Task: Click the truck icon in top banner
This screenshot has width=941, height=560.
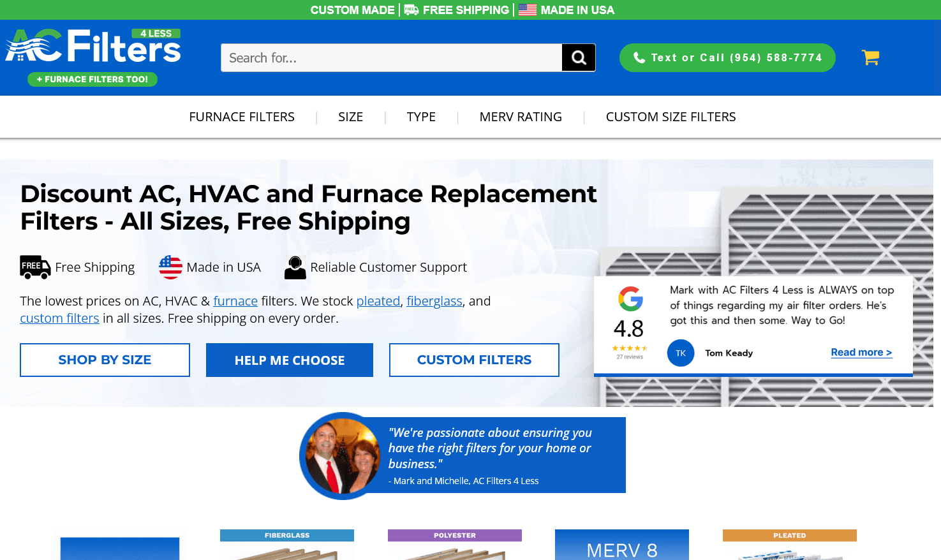Action: [x=411, y=10]
